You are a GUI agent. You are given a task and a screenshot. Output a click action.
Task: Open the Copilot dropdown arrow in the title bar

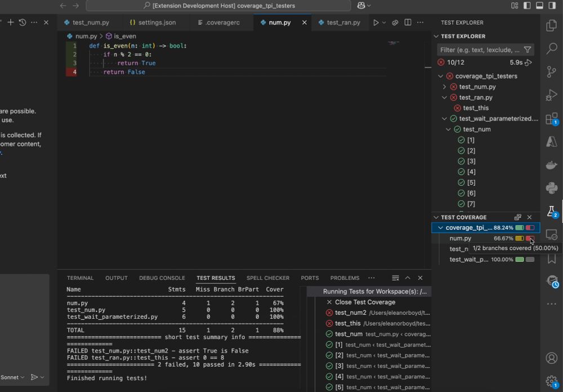point(369,6)
